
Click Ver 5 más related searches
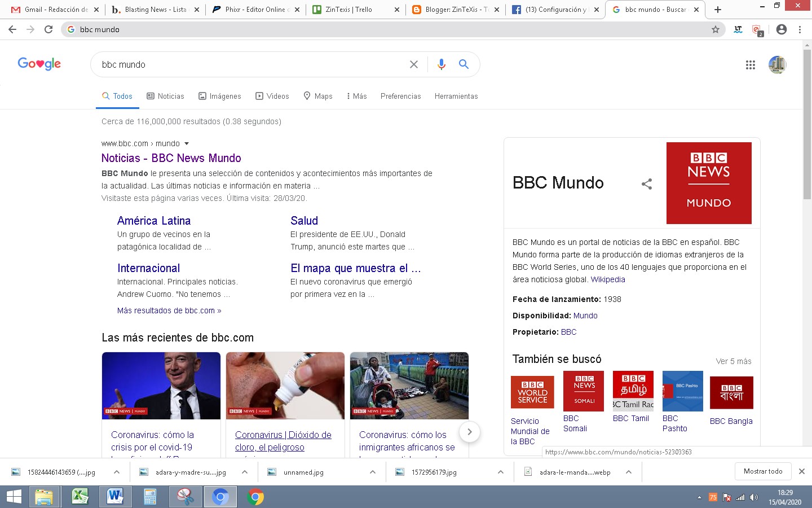click(x=734, y=361)
